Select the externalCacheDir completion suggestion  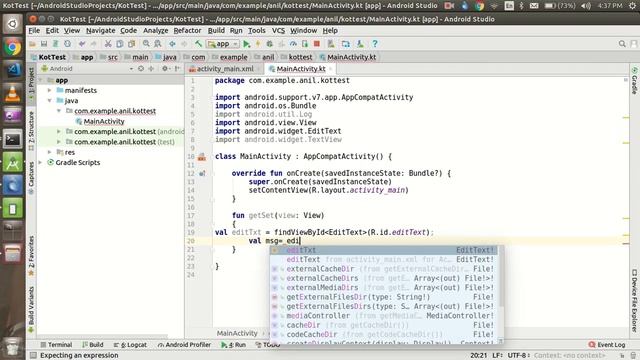[384, 269]
